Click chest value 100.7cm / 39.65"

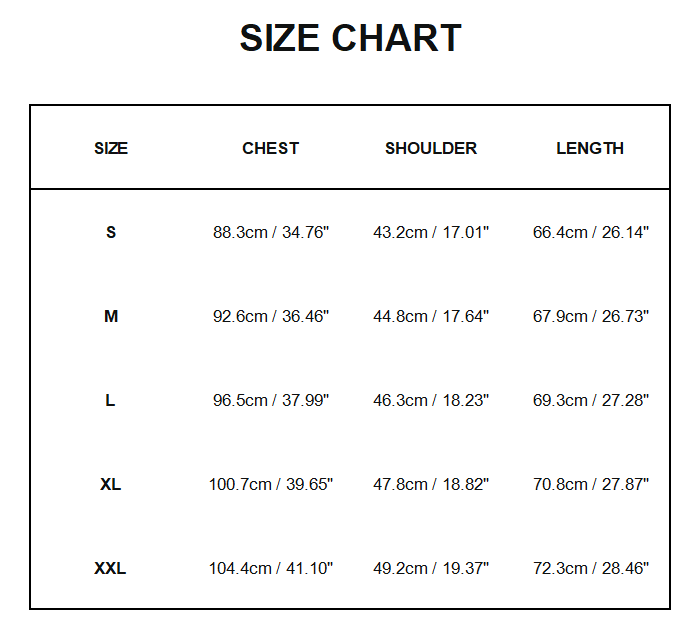tap(271, 484)
